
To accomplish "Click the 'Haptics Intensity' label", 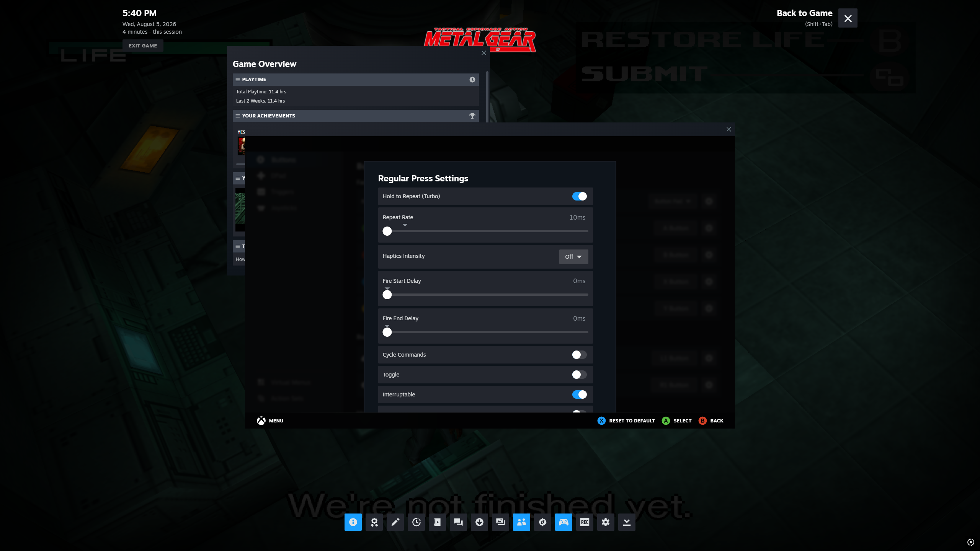I will (403, 256).
